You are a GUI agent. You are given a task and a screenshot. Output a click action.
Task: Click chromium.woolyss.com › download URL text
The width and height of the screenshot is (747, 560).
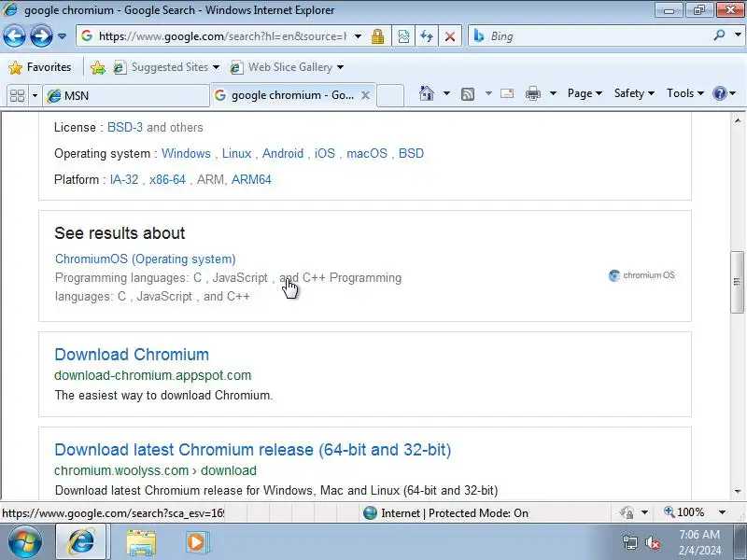[x=155, y=470]
